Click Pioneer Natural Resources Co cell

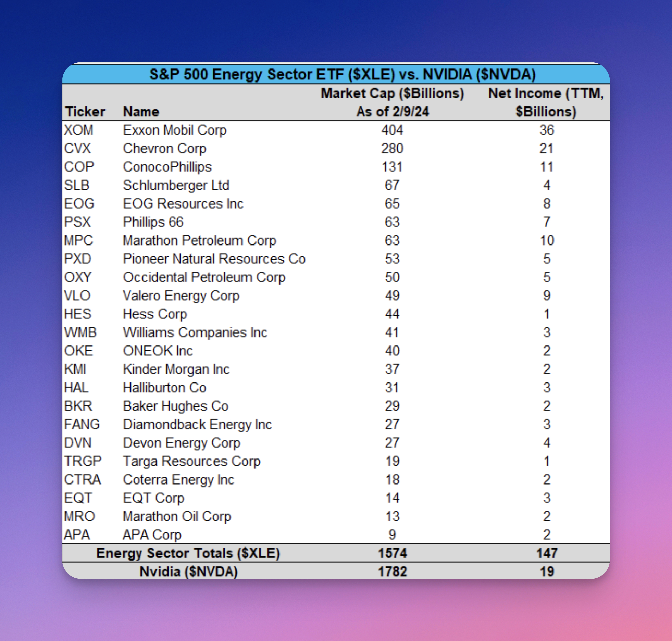(x=214, y=259)
